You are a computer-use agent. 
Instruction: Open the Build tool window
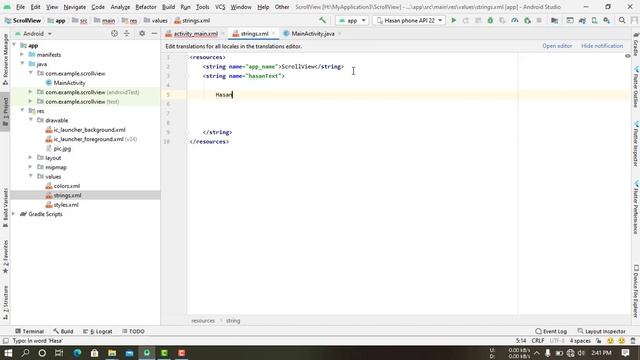(63, 331)
